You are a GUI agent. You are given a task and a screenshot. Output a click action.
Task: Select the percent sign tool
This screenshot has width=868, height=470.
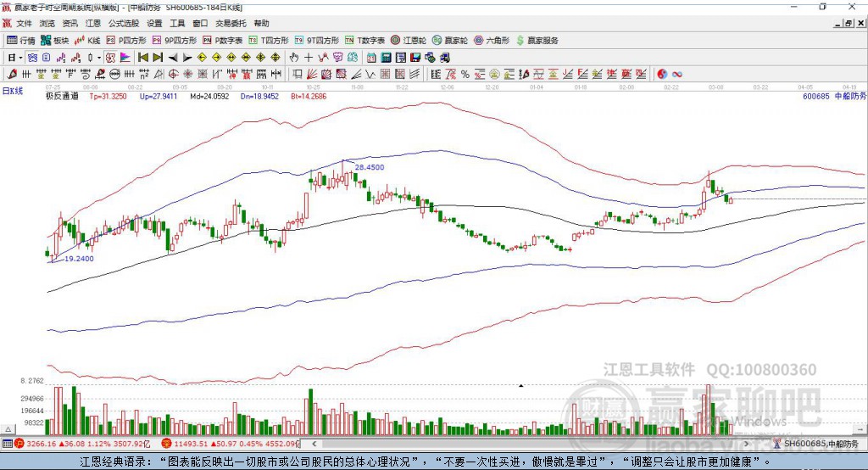click(x=465, y=75)
